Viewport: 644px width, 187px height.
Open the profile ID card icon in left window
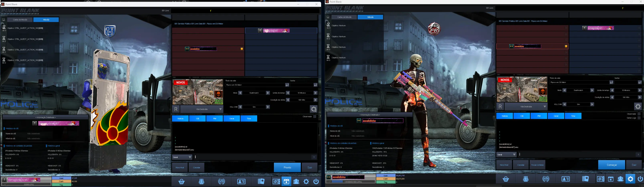point(241,182)
